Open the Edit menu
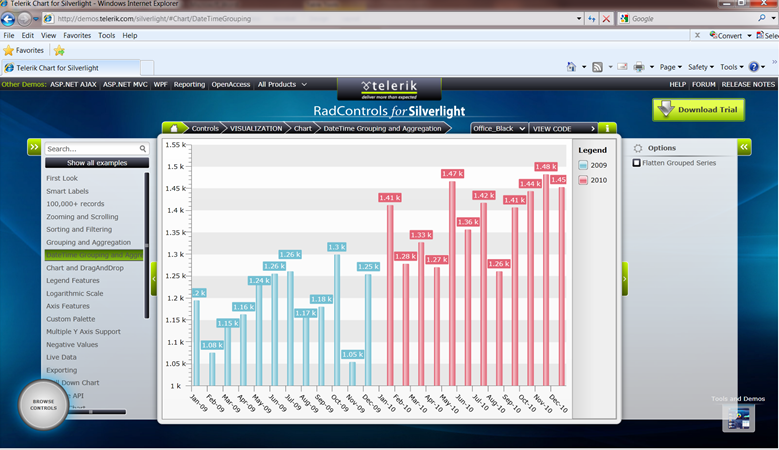This screenshot has width=779, height=450. (28, 35)
